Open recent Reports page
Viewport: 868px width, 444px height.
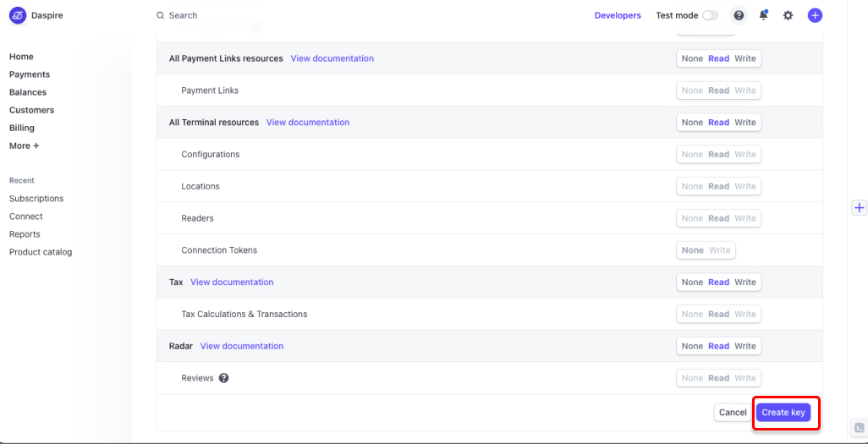pos(25,234)
